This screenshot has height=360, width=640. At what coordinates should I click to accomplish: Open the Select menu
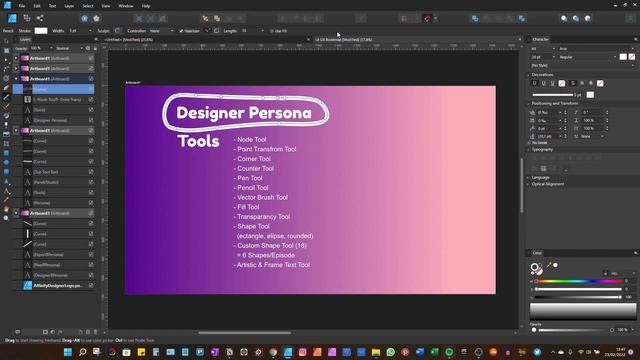pos(88,6)
